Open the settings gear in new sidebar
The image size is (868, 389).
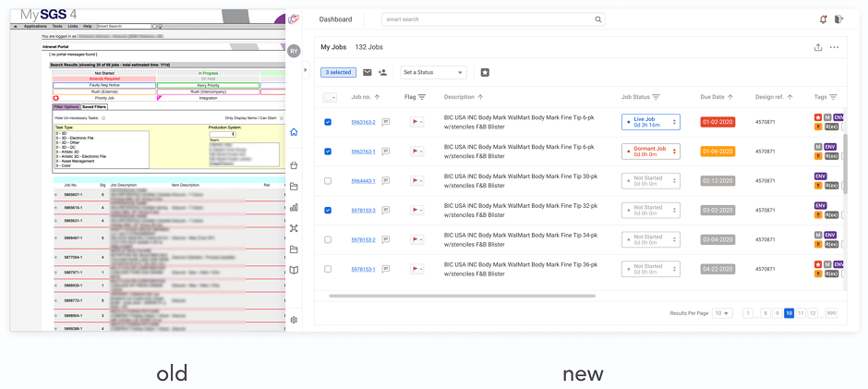pos(294,320)
